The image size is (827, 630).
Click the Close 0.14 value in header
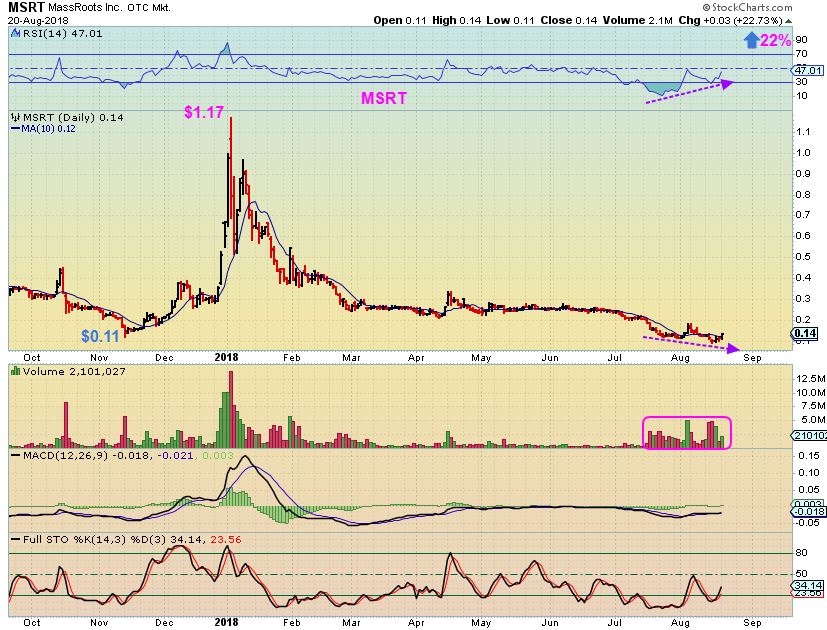click(569, 21)
